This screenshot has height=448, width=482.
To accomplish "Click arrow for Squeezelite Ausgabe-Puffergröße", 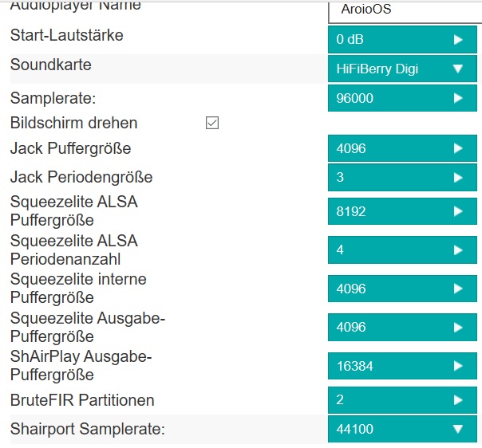I will (458, 327).
